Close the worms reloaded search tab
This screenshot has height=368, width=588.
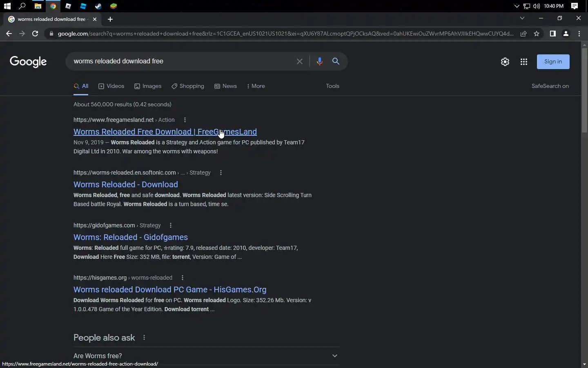point(95,19)
